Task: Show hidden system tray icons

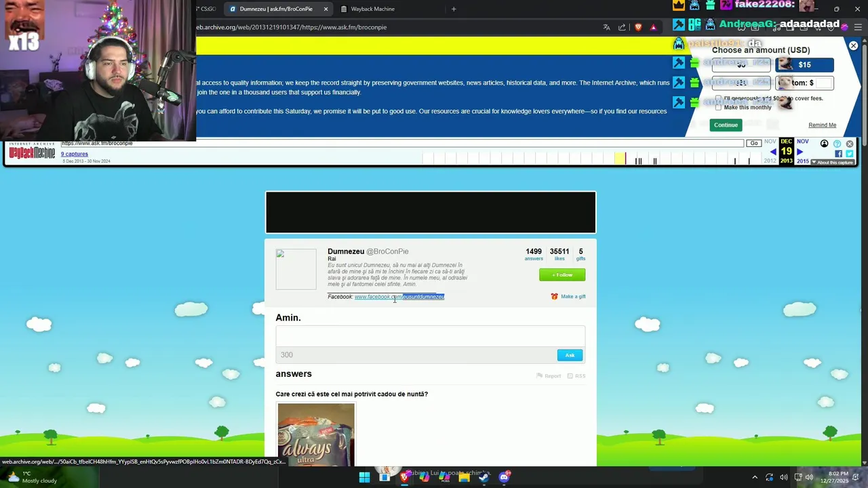Action: point(755,477)
